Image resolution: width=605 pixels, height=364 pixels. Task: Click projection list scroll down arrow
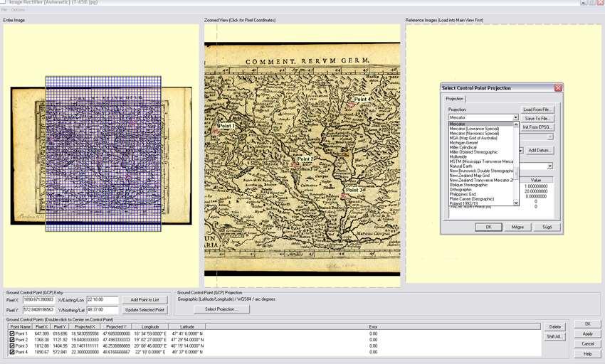[516, 203]
